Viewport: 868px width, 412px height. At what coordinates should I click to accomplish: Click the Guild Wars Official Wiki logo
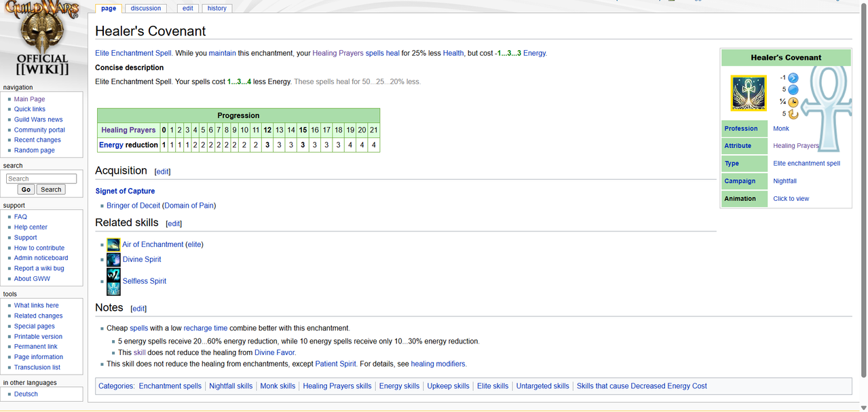pos(42,38)
